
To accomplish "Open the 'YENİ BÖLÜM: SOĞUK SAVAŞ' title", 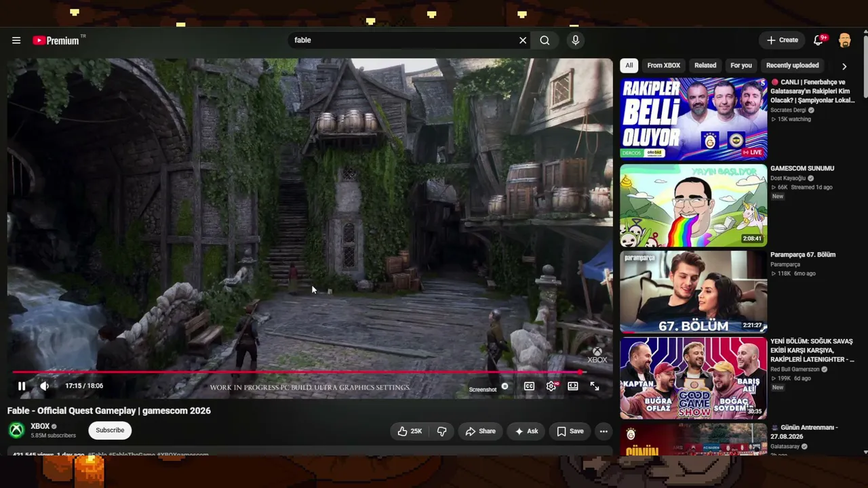I will click(812, 350).
